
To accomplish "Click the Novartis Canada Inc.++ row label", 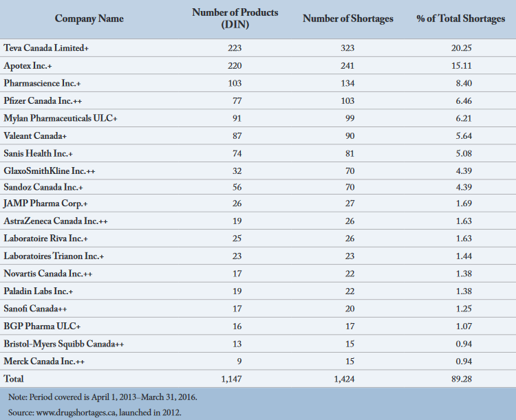I will coord(50,274).
